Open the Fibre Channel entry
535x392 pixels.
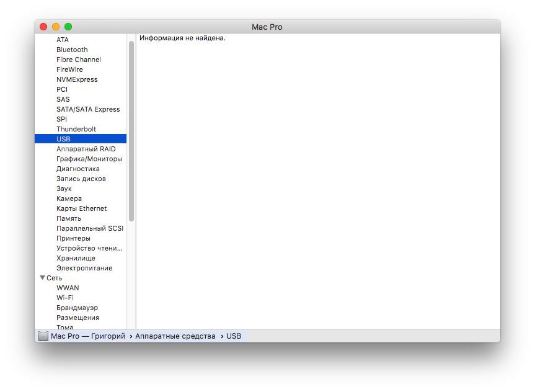tap(79, 60)
